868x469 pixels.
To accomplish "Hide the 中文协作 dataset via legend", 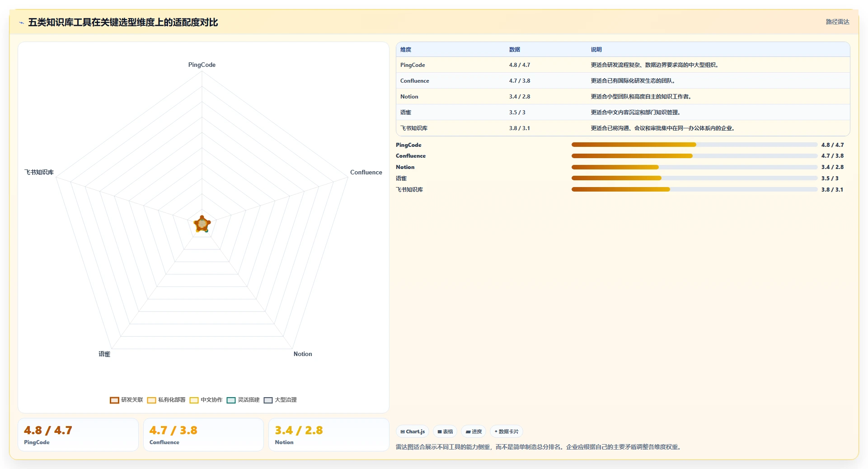I will [x=206, y=400].
